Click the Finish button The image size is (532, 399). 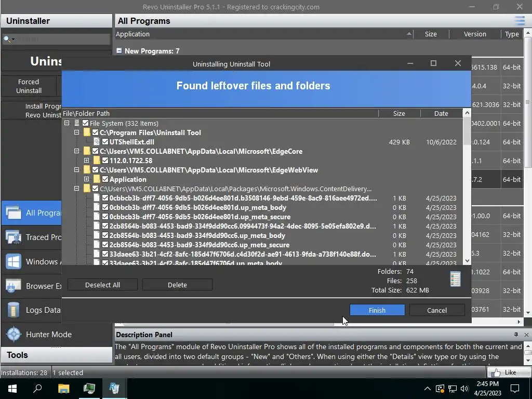pos(377,310)
